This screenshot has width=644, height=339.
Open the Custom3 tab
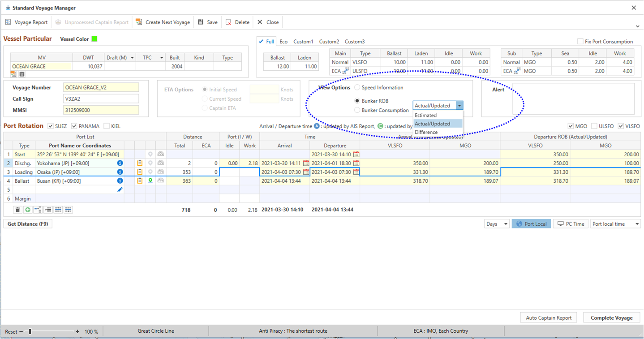355,41
